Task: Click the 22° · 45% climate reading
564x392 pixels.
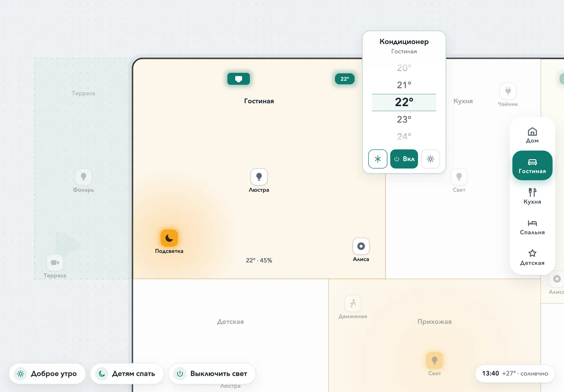Action: point(259,261)
